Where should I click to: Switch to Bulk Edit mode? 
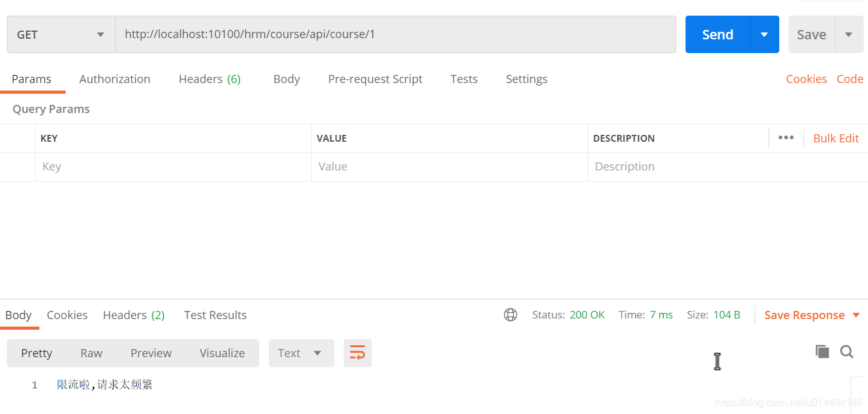836,139
